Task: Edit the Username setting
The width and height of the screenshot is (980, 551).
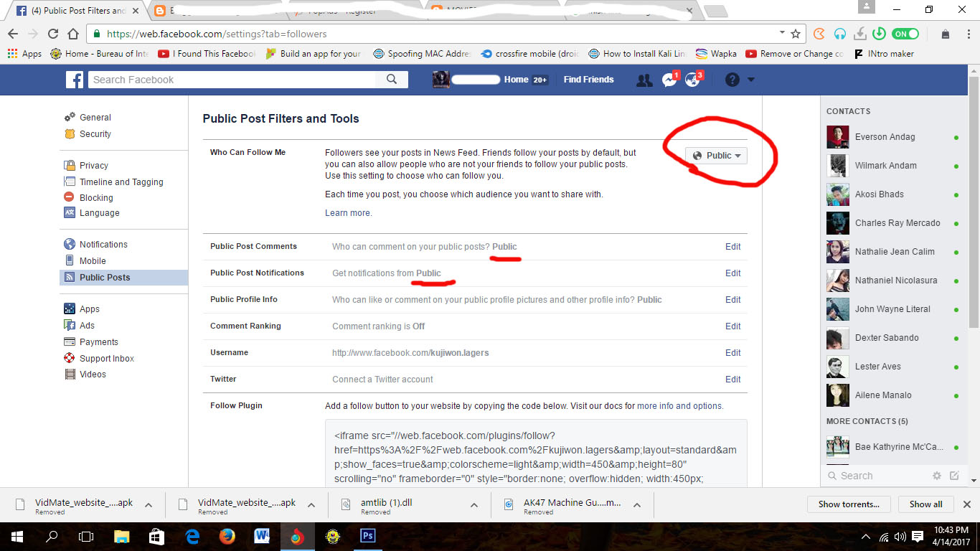Action: pyautogui.click(x=732, y=352)
